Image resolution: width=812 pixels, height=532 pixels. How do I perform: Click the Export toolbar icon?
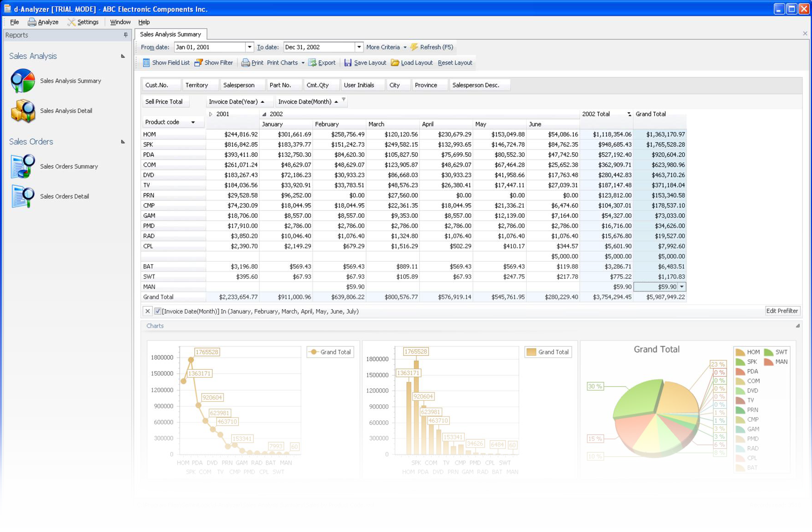coord(313,63)
